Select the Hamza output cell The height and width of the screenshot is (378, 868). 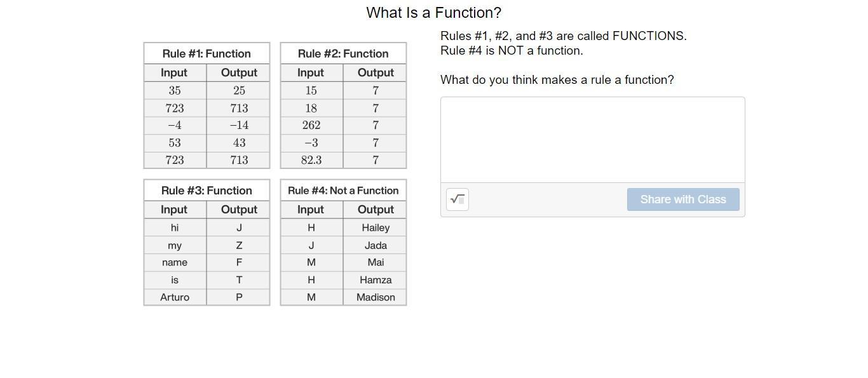tap(376, 280)
